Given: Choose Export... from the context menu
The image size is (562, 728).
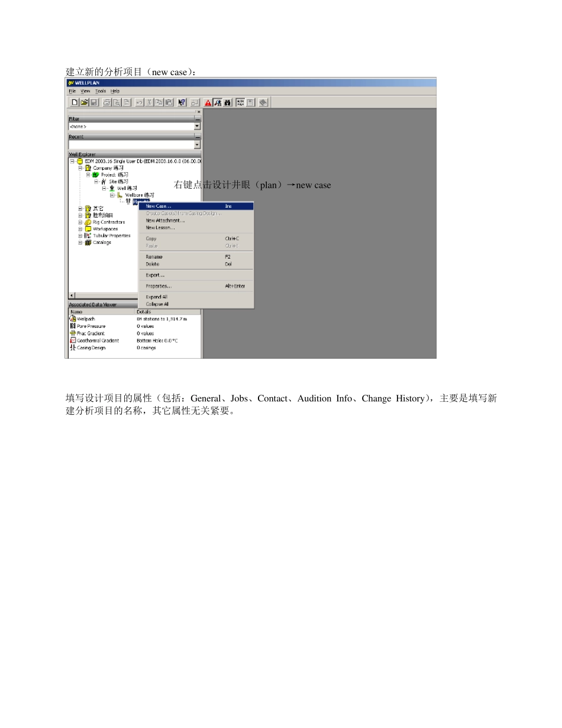Looking at the screenshot, I should pyautogui.click(x=196, y=275).
